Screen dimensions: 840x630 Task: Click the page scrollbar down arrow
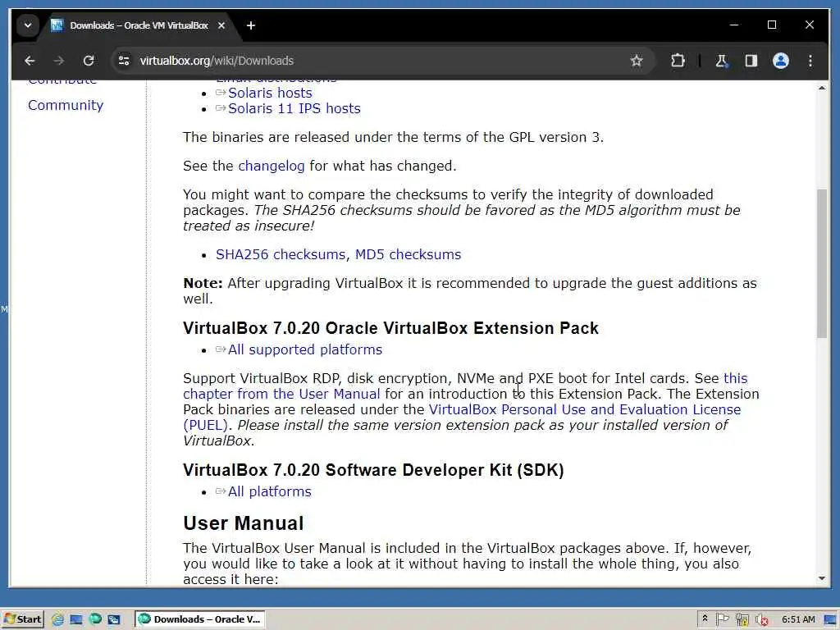click(822, 578)
